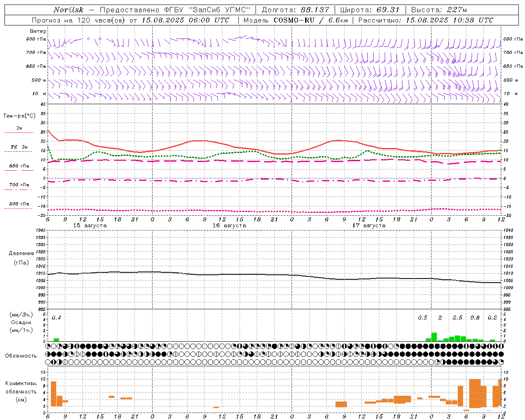Click the Norilsk station name in header

[68, 10]
